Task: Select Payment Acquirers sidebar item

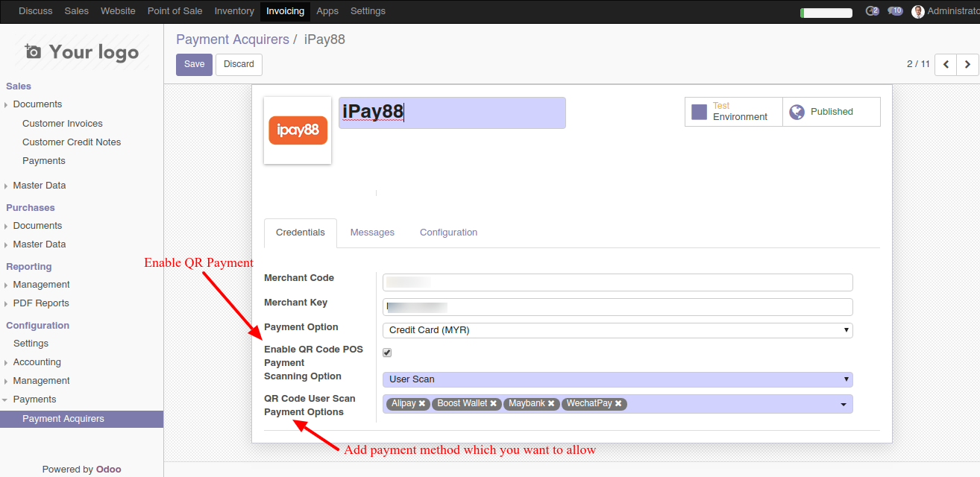Action: point(81,419)
